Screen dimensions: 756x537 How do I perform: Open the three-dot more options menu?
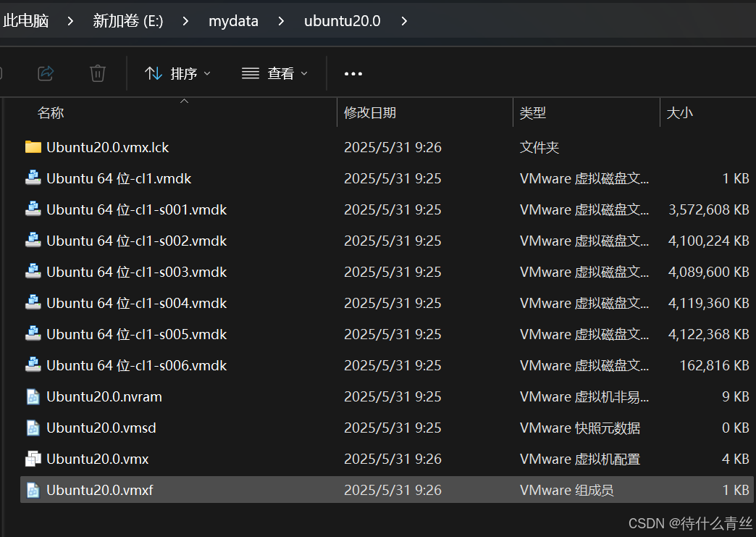pyautogui.click(x=353, y=74)
